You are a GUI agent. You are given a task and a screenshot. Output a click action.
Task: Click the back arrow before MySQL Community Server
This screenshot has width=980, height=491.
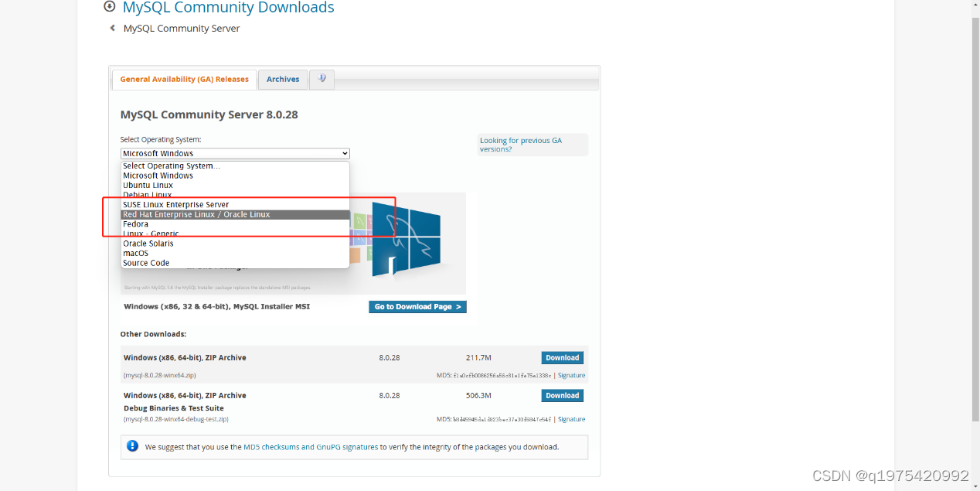click(x=113, y=28)
